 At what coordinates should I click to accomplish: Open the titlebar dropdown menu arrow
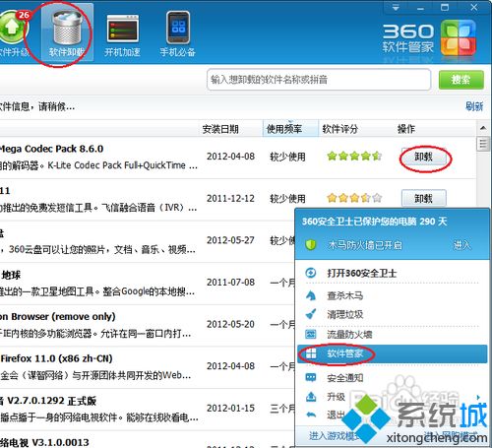pyautogui.click(x=396, y=7)
